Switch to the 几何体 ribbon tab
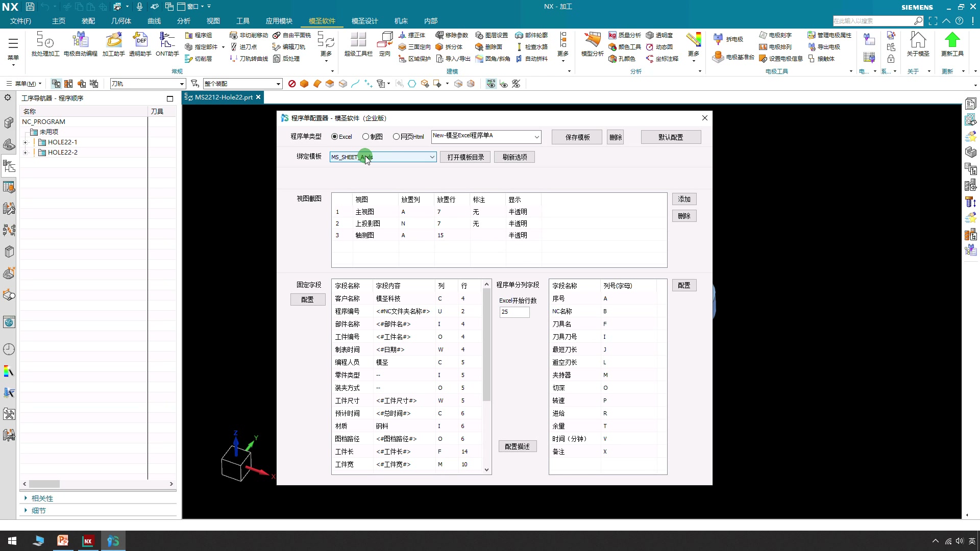This screenshot has width=980, height=551. (121, 21)
